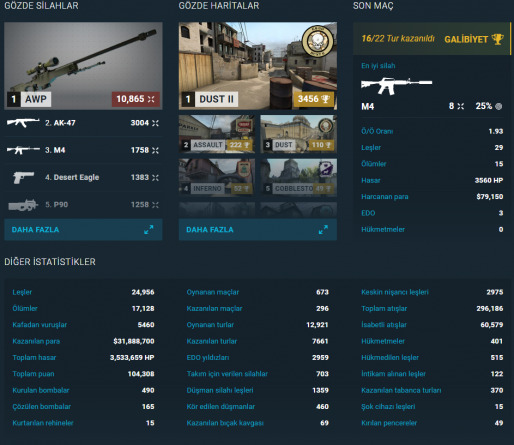514x445 pixels.
Task: Click the 'Kazanılan bıçak kavgası' stat label
Action: click(225, 423)
